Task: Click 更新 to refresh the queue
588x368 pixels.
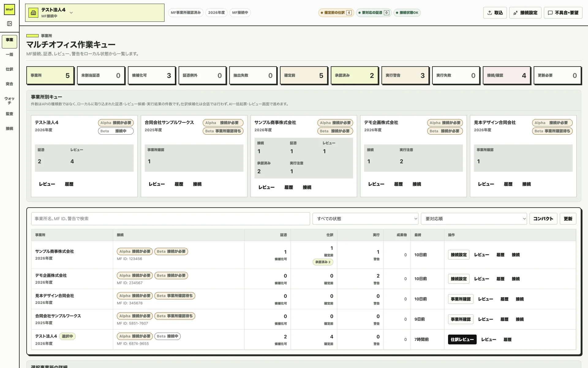Action: click(568, 219)
